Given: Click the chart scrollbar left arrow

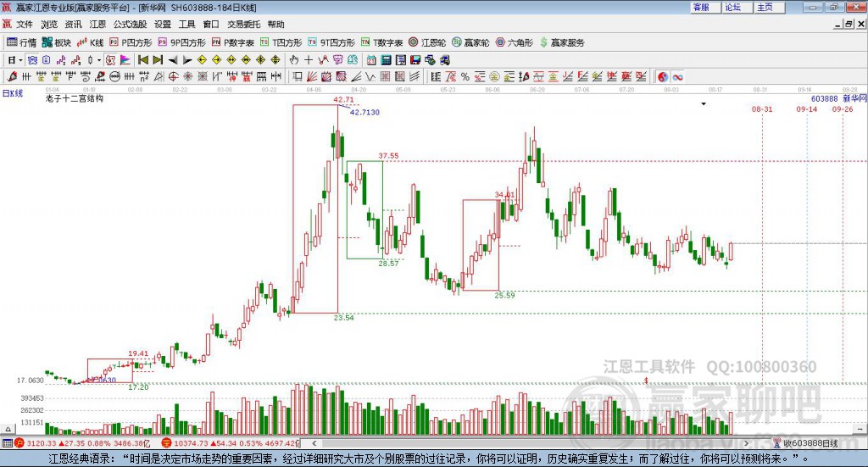Looking at the screenshot, I should pos(314,443).
